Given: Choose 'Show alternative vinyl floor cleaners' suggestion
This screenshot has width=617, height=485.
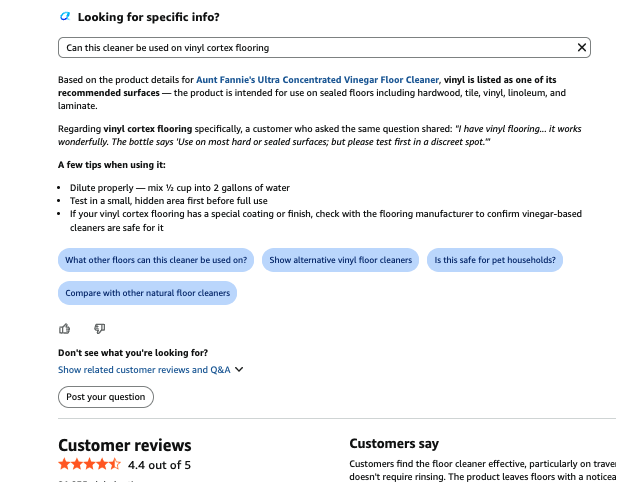Looking at the screenshot, I should point(340,260).
